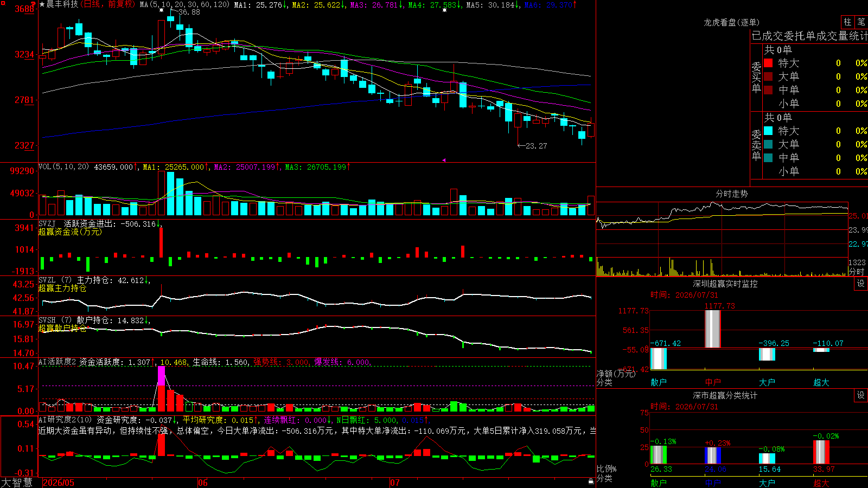The width and height of the screenshot is (868, 488).
Task: Click the 委买单 小单 row label
Action: [x=788, y=104]
